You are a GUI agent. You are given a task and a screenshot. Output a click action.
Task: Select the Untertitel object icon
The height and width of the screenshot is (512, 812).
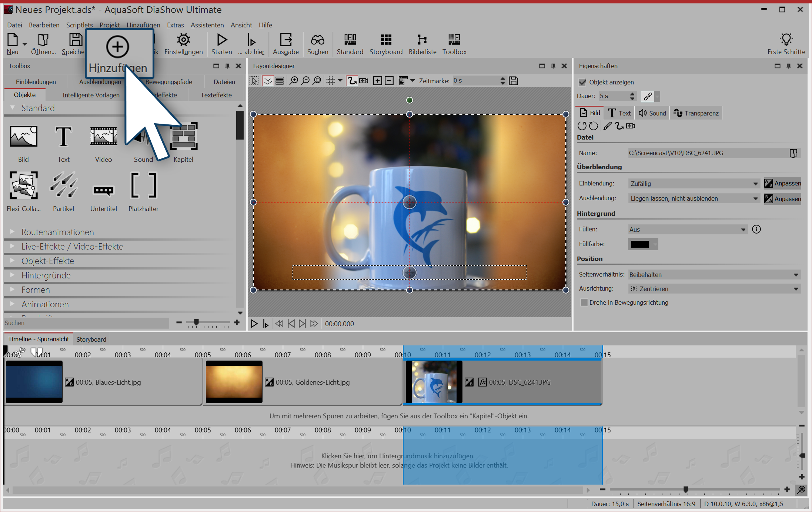(103, 190)
